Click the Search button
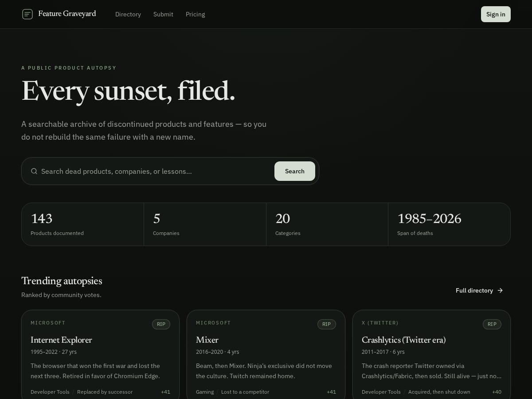The image size is (532, 399). pyautogui.click(x=295, y=171)
